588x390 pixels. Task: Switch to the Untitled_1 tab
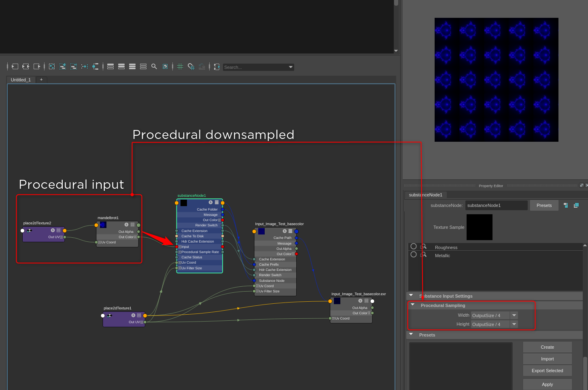click(21, 80)
